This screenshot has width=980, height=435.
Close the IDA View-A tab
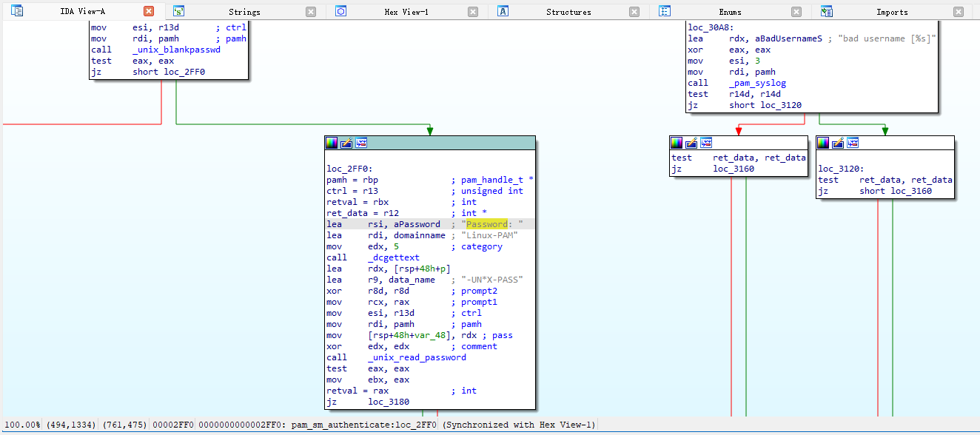click(149, 12)
